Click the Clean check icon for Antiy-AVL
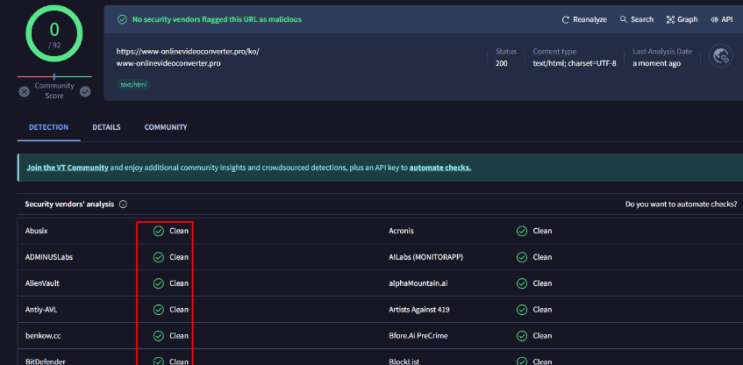743x365 pixels. point(158,310)
